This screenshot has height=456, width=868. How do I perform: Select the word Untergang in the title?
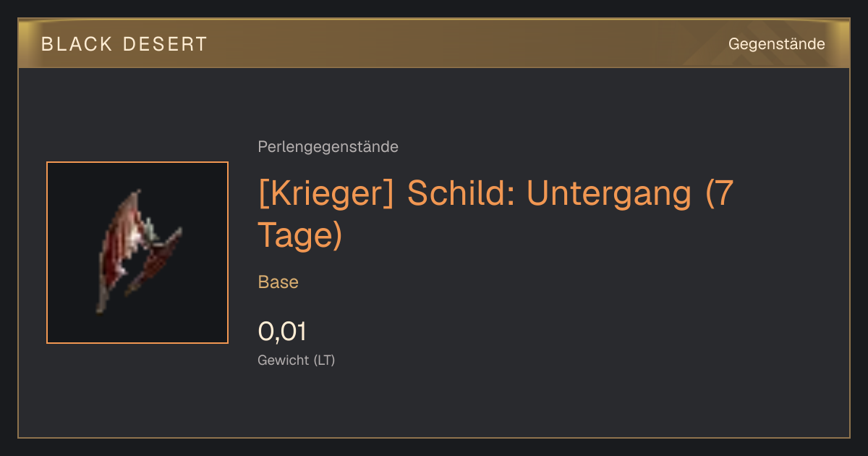click(610, 193)
